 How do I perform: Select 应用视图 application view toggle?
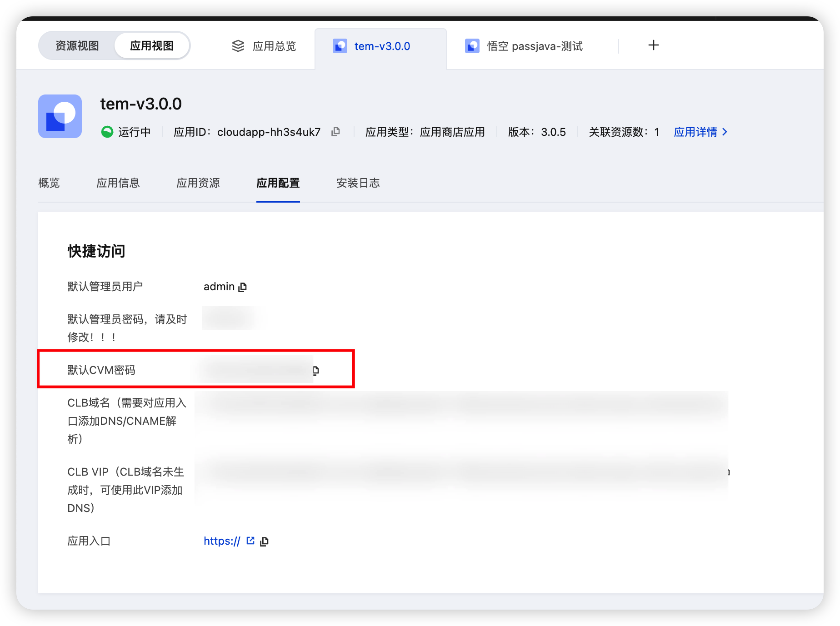tap(152, 46)
